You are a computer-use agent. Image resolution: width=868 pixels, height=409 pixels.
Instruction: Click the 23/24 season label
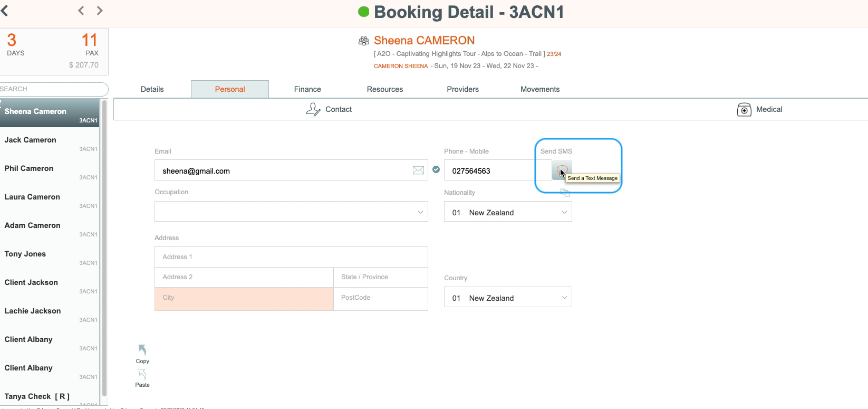[554, 54]
